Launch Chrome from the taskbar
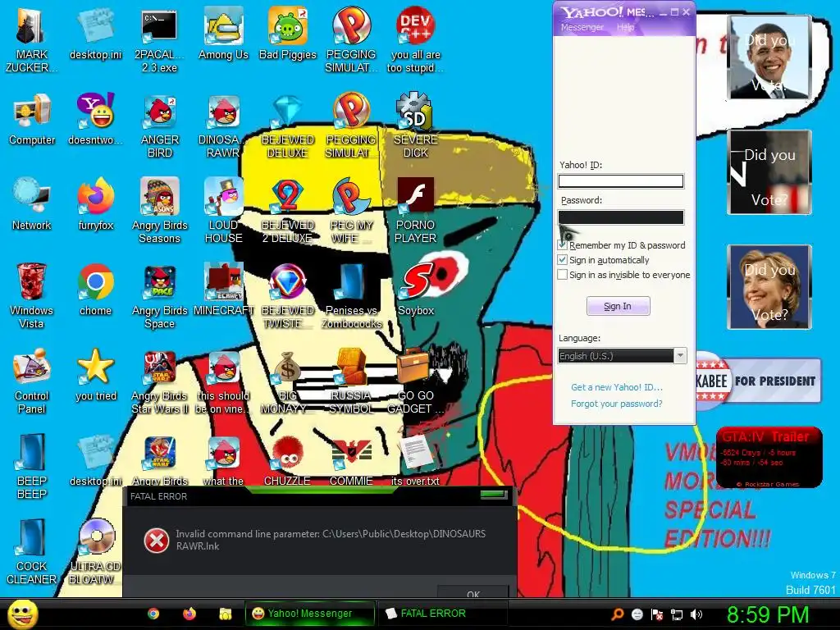The height and width of the screenshot is (630, 840). [x=153, y=614]
